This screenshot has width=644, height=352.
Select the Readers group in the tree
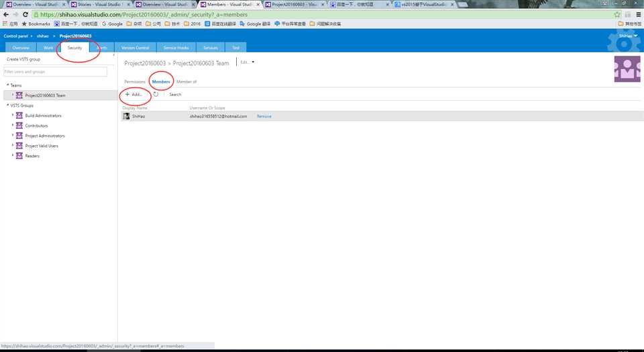click(32, 157)
